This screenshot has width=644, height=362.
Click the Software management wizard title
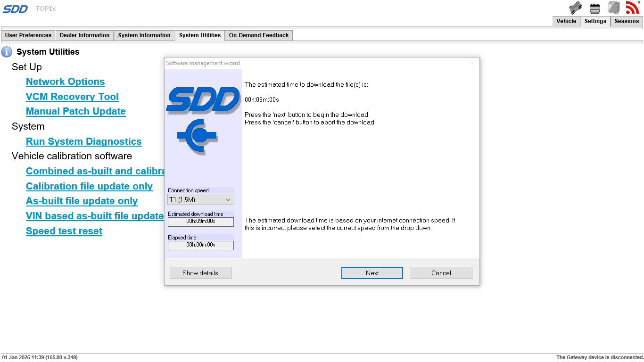203,63
